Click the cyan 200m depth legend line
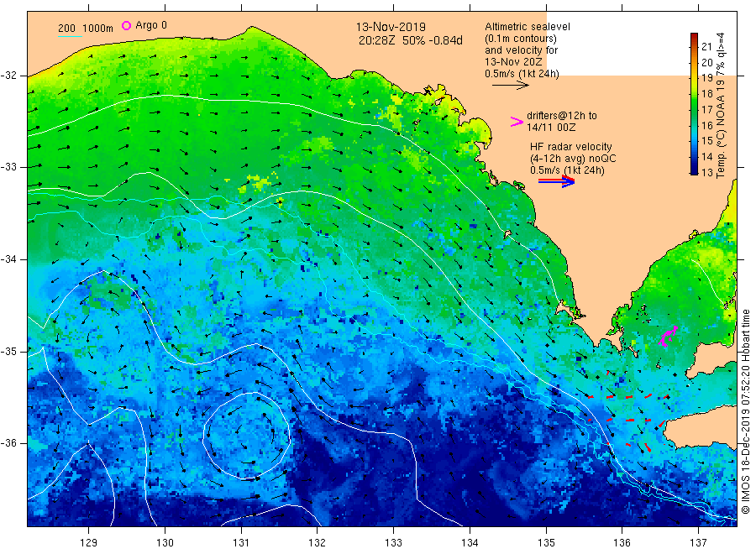This screenshot has width=756, height=554. [x=70, y=36]
